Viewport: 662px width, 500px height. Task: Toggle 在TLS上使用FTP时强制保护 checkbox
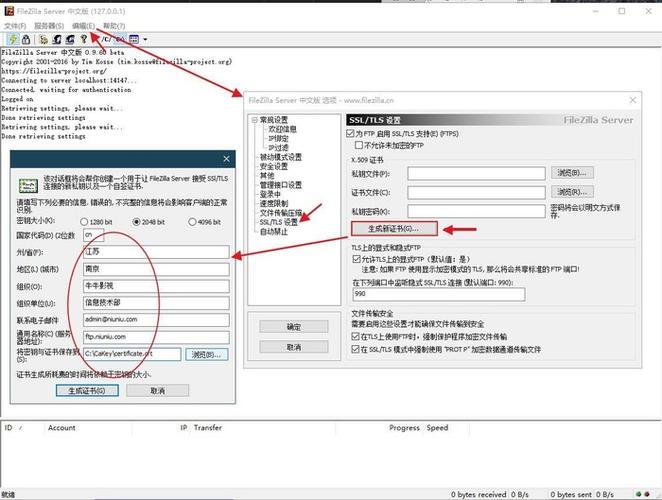(355, 337)
